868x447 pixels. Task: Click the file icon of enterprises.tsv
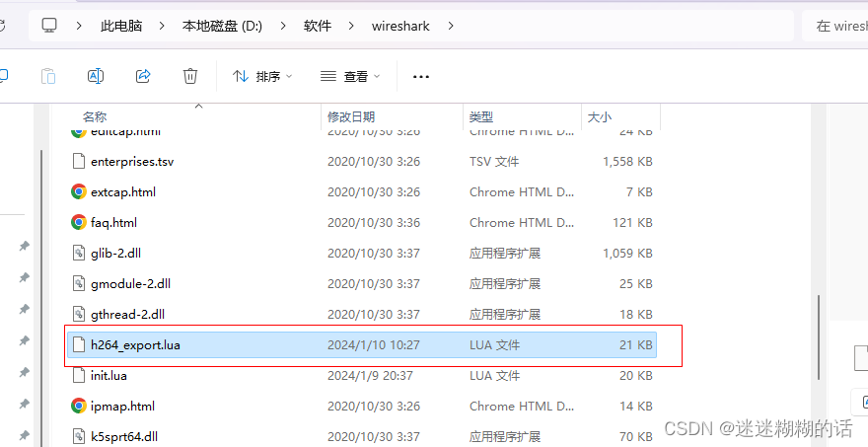[x=79, y=162]
